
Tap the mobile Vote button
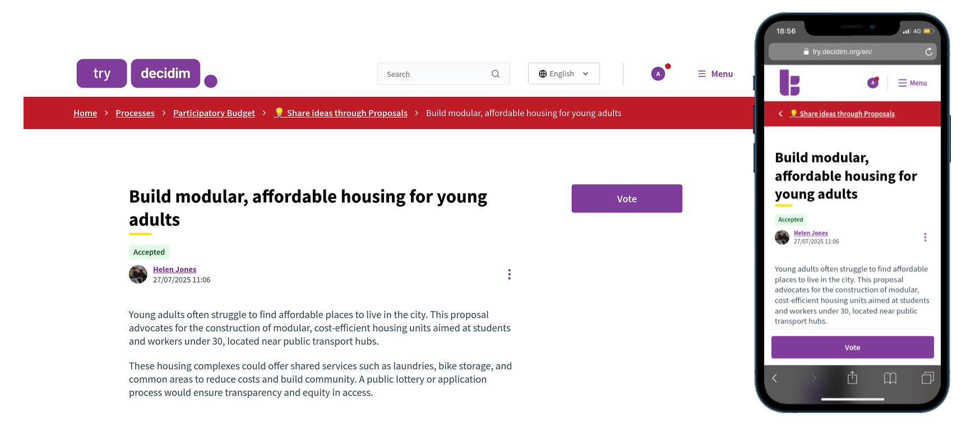pyautogui.click(x=852, y=347)
